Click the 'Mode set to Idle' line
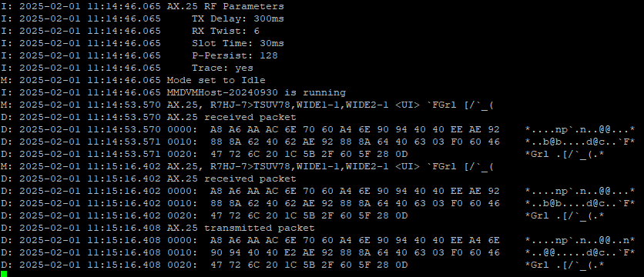This screenshot has height=277, width=644. pyautogui.click(x=133, y=81)
